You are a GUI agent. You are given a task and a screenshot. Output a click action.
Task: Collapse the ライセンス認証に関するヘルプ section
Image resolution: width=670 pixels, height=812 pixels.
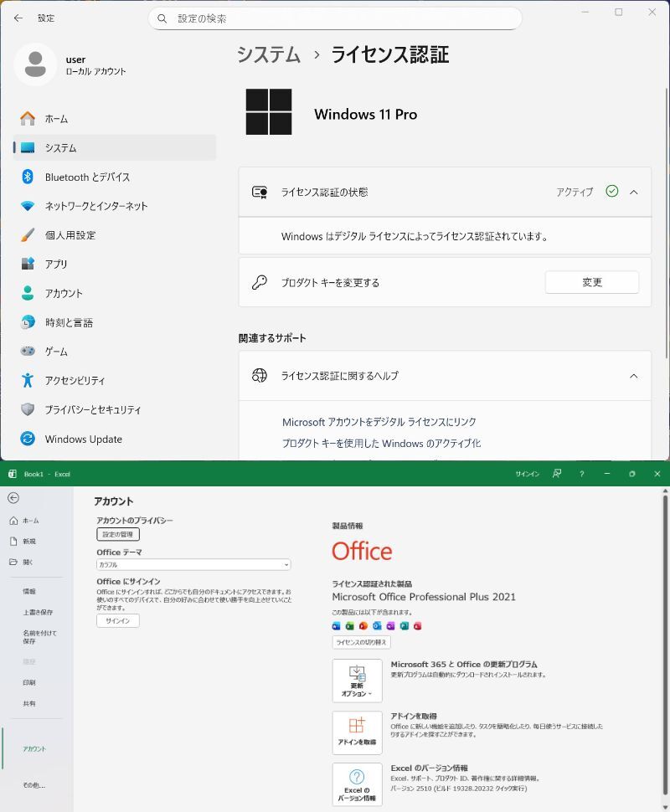[633, 376]
